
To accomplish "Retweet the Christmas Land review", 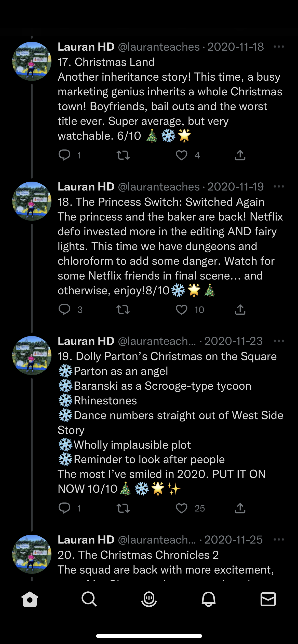I will click(123, 155).
